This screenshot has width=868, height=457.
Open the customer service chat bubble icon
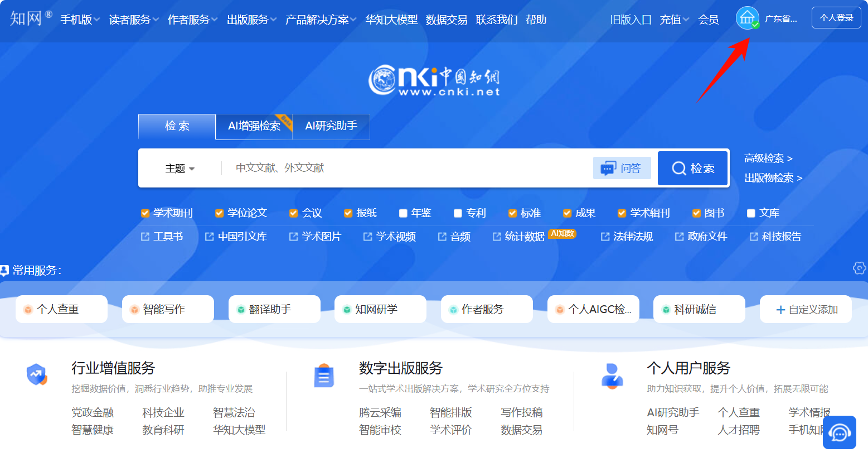click(840, 432)
